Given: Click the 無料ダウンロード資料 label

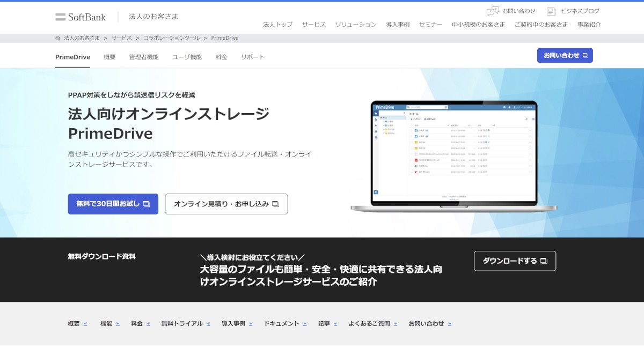Looking at the screenshot, I should pyautogui.click(x=102, y=256).
